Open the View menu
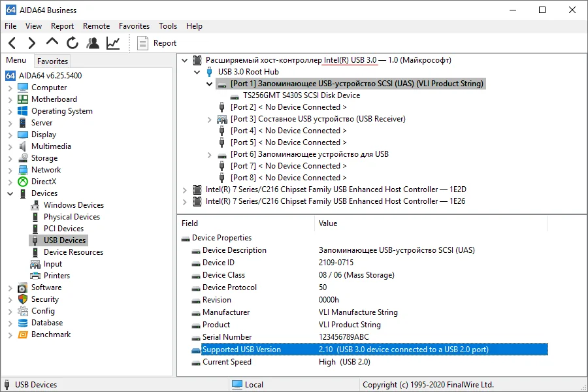Image resolution: width=588 pixels, height=392 pixels. (33, 26)
